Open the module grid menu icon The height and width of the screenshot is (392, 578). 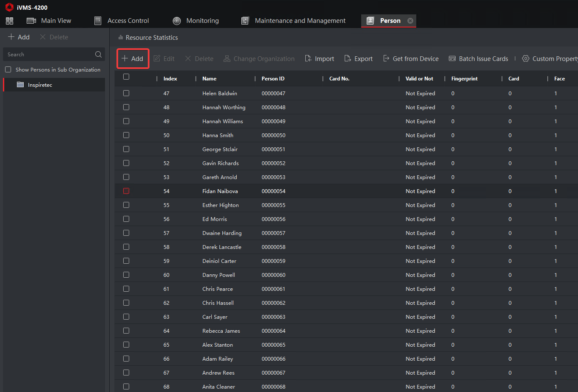tap(9, 21)
